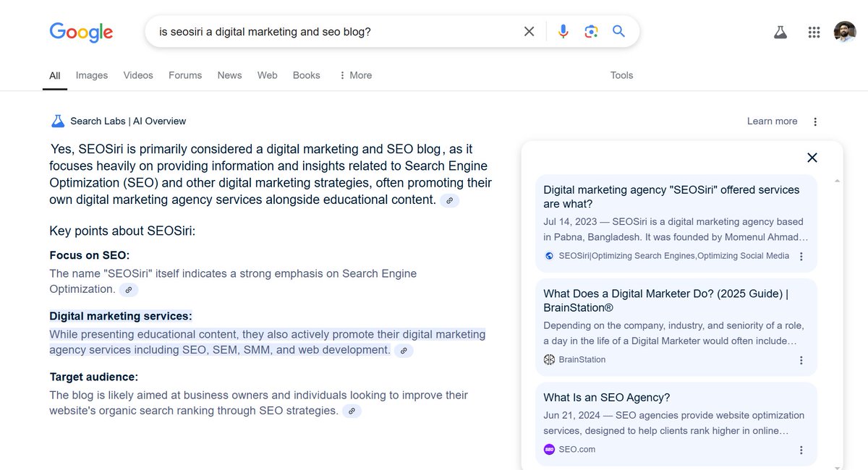868x470 pixels.
Task: Open Google Lens image search
Action: 590,31
